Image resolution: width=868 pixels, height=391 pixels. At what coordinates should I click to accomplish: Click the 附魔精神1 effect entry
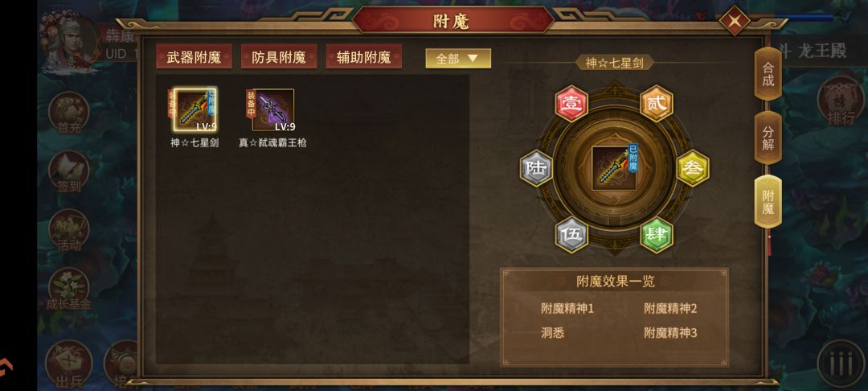[567, 308]
